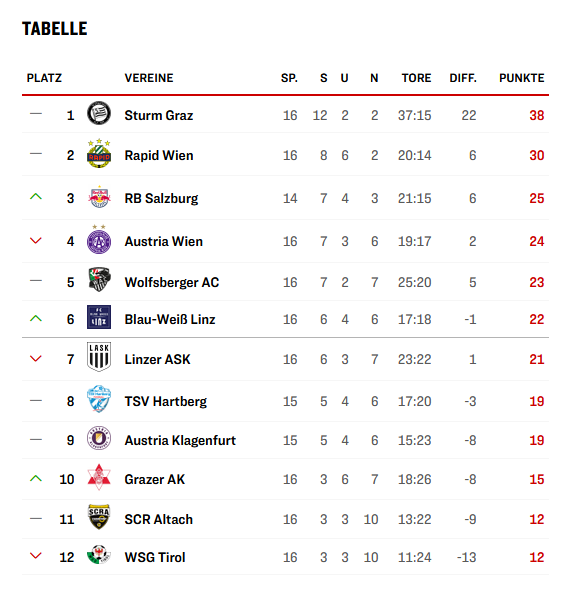Open the RB Salzburg crest
This screenshot has height=597, width=567.
(99, 197)
